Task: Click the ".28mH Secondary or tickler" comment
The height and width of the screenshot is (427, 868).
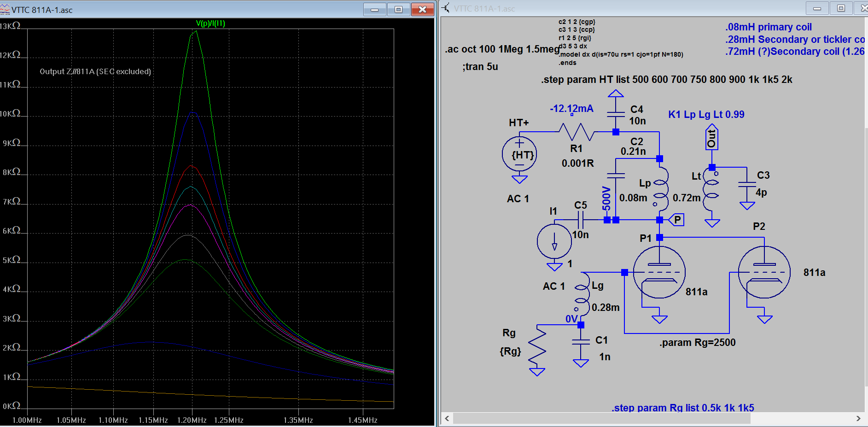Action: 795,40
